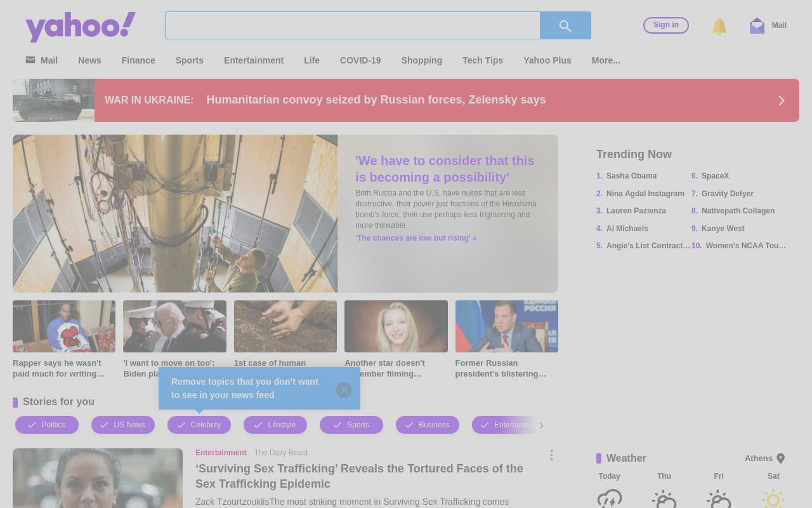Expand the More... navigation menu
This screenshot has width=812, height=508.
606,60
